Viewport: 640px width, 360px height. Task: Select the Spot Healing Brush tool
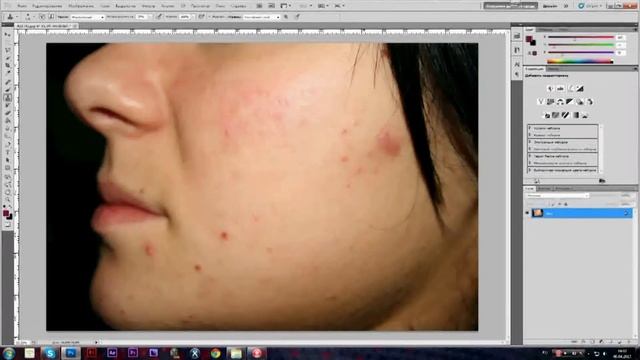[7, 82]
